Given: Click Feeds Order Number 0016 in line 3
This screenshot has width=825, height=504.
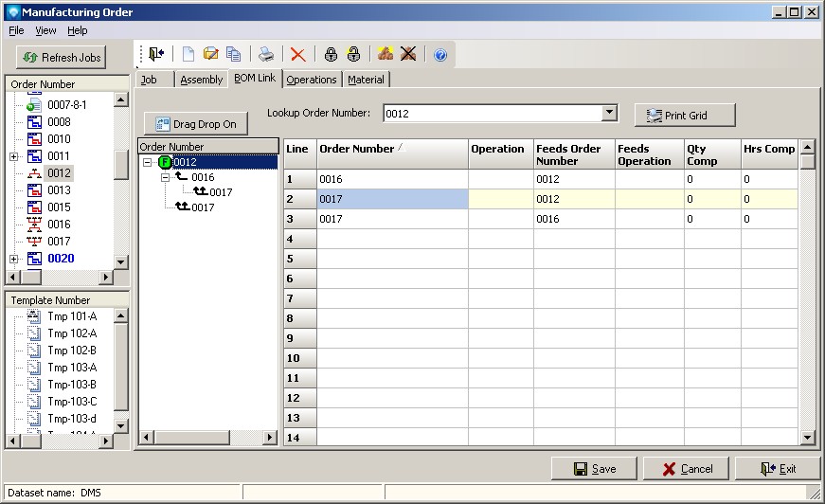Looking at the screenshot, I should tap(574, 219).
